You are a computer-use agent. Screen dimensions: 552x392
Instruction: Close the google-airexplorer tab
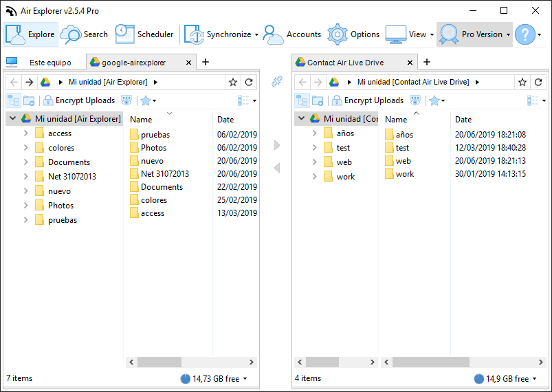pyautogui.click(x=188, y=63)
